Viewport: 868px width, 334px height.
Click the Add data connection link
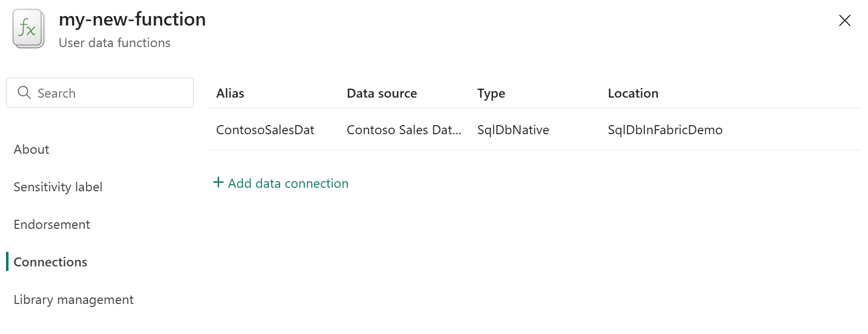click(x=288, y=184)
